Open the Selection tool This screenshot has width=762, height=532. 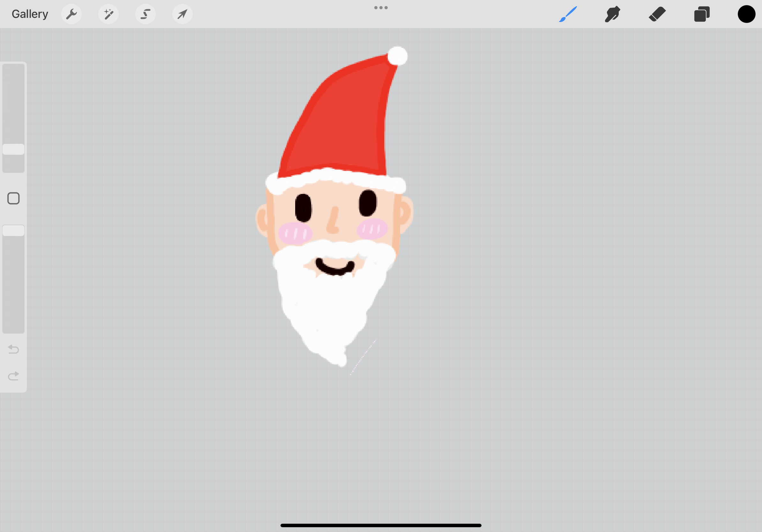tap(146, 14)
